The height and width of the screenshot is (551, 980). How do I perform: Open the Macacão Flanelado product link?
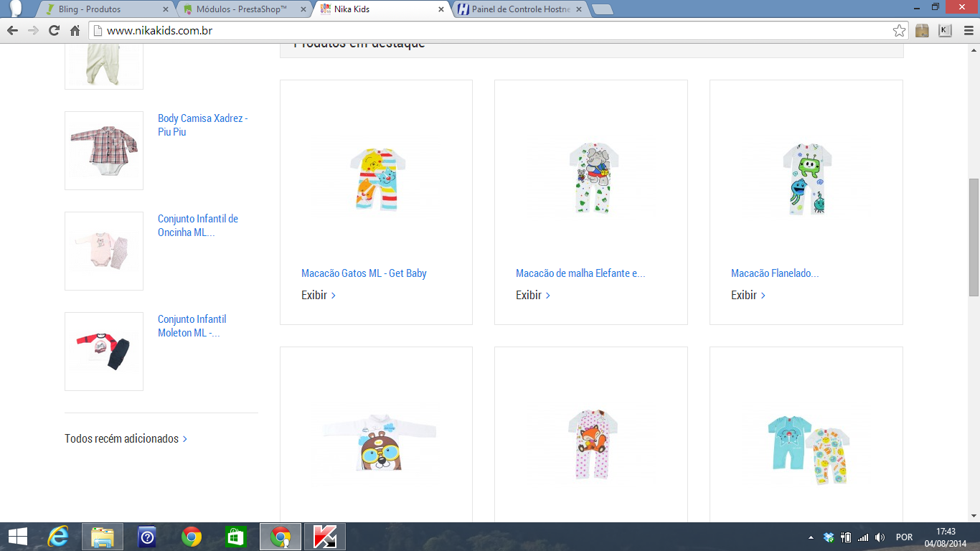pyautogui.click(x=775, y=273)
